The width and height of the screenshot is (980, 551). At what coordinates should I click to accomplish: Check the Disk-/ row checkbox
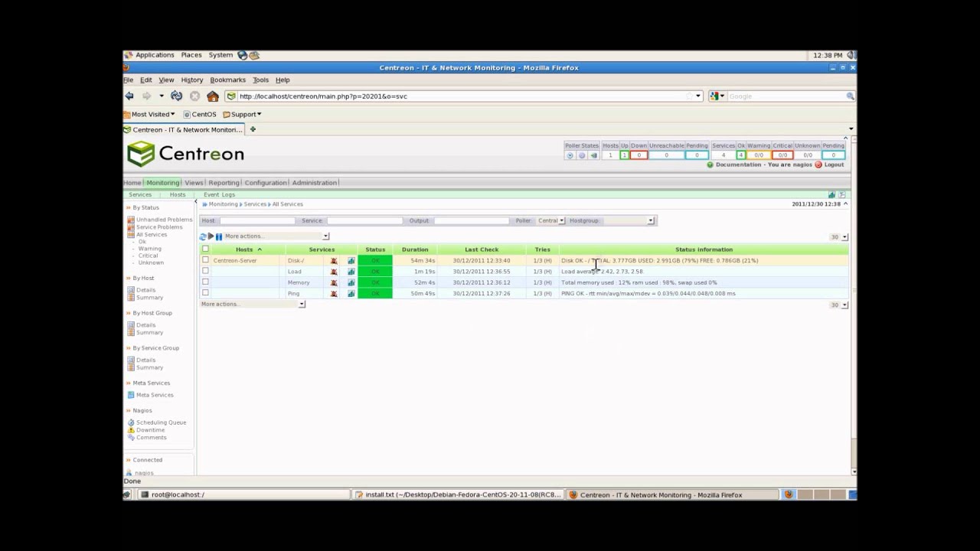tap(205, 260)
